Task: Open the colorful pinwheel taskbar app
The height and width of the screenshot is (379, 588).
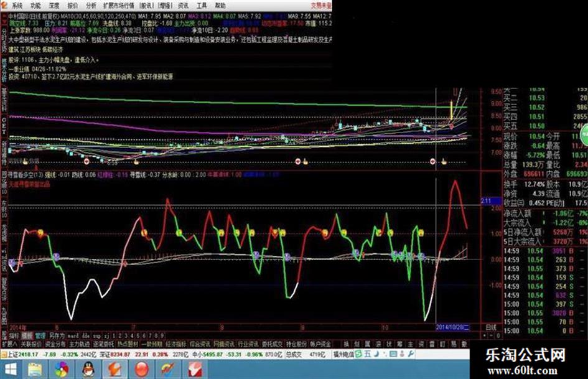Action: click(62, 370)
